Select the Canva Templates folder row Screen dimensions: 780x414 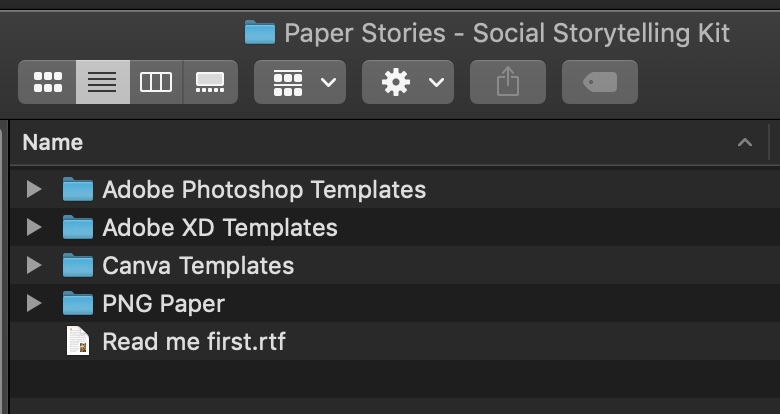point(395,265)
